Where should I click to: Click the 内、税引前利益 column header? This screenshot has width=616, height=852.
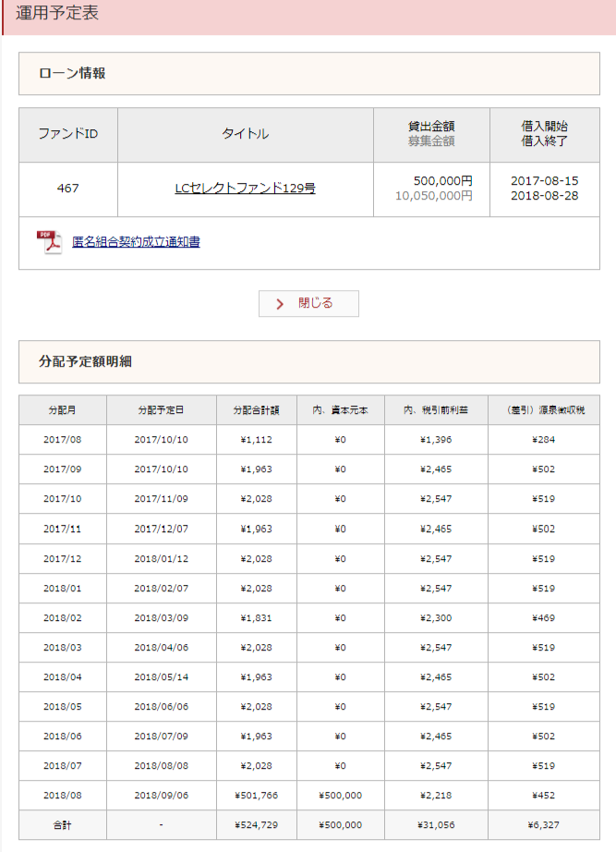point(436,409)
